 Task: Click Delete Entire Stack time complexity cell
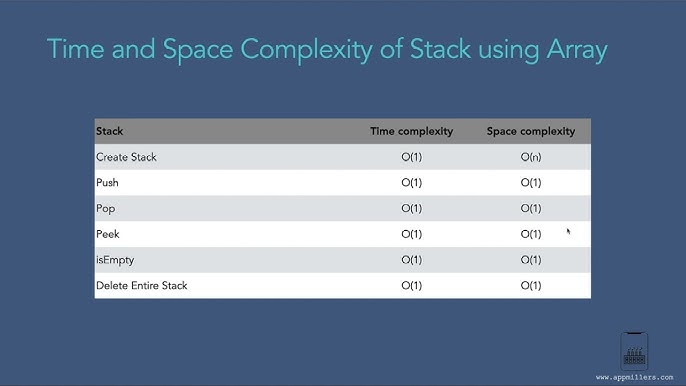pos(412,286)
